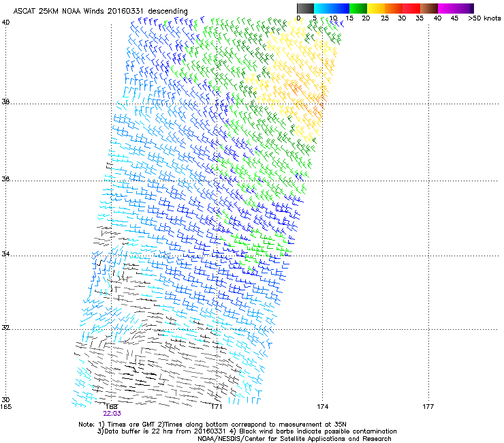The image size is (504, 443).
Task: Click the longitude label '177'
Action: (x=428, y=407)
